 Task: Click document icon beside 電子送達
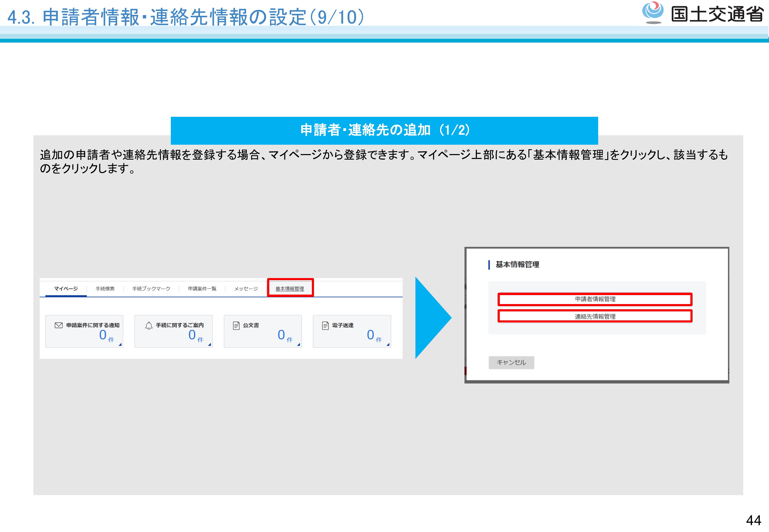tap(325, 326)
